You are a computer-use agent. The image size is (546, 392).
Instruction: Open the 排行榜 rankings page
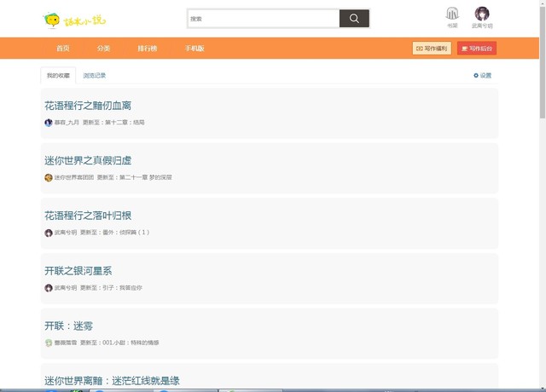148,49
